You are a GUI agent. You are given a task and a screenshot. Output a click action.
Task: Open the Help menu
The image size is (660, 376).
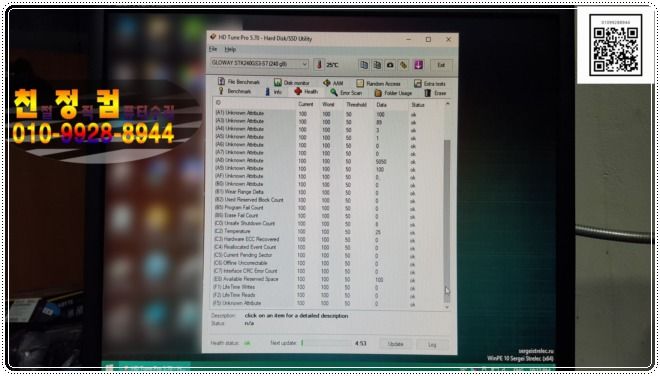click(230, 50)
